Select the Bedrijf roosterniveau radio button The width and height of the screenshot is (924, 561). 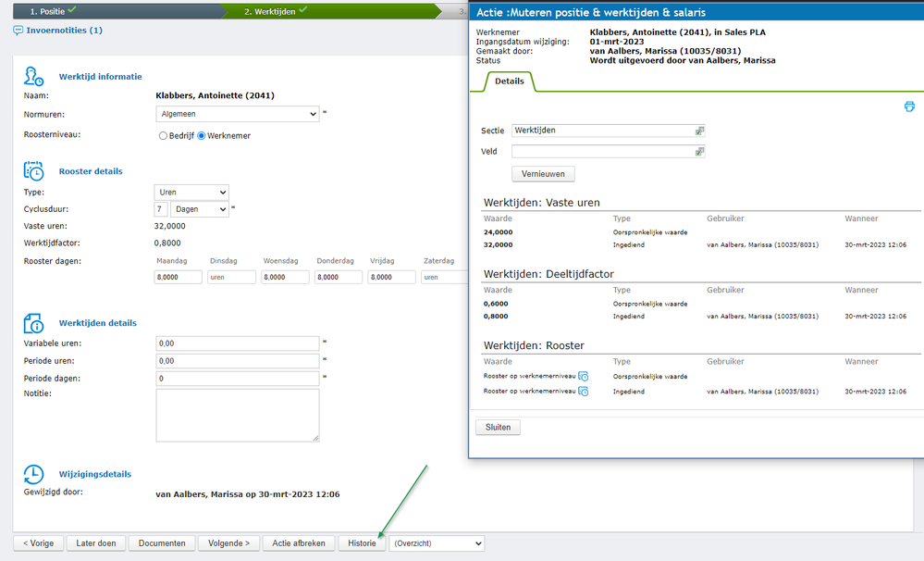163,136
